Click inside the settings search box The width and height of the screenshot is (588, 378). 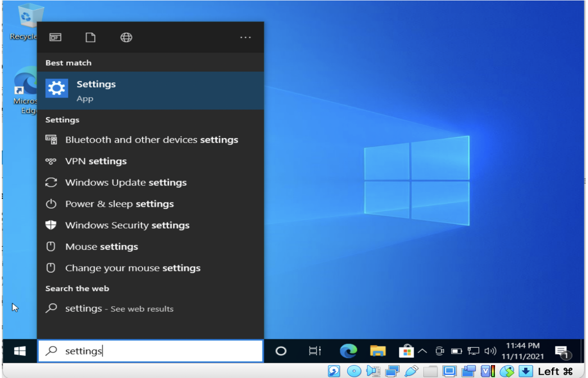pos(134,351)
